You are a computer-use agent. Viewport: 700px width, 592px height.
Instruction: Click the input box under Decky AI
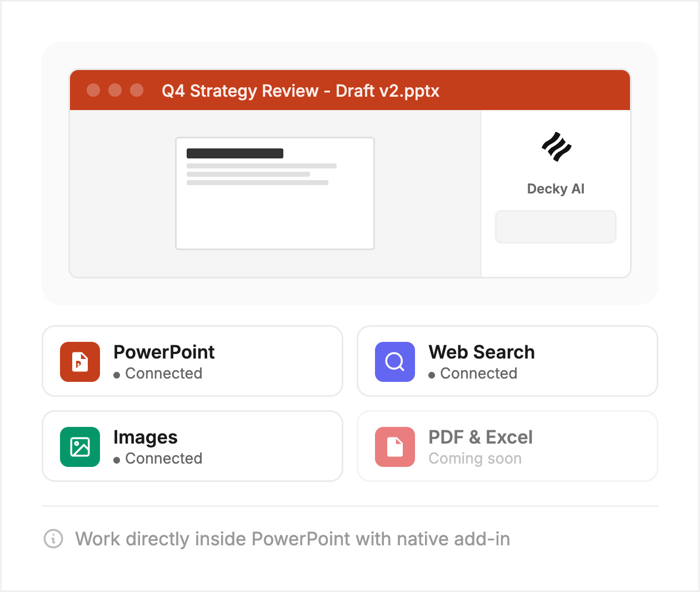click(x=556, y=227)
